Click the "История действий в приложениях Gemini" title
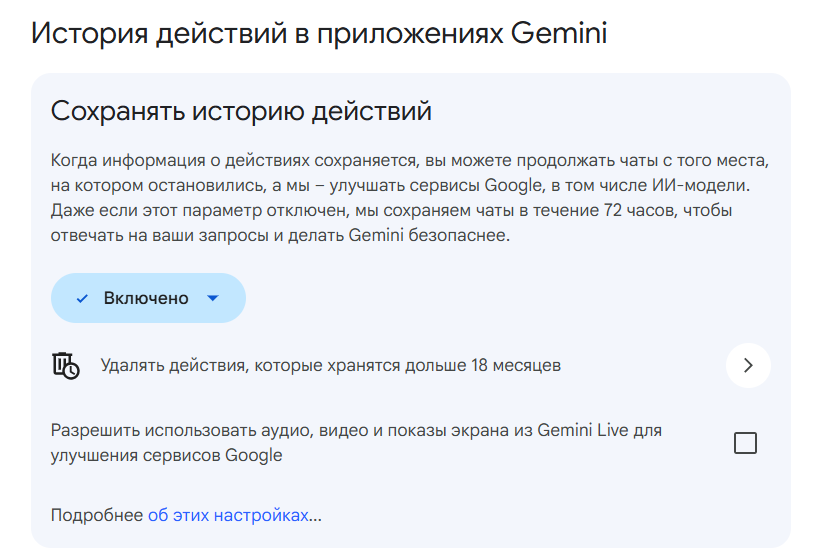This screenshot has height=555, width=825. coord(319,33)
